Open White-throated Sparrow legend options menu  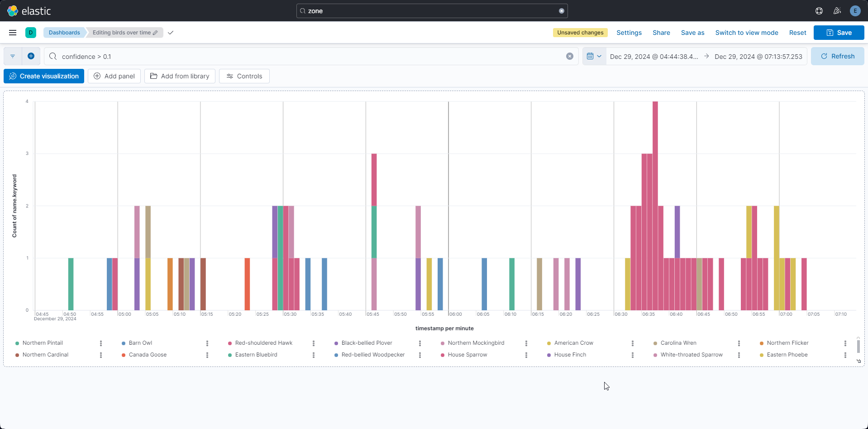pyautogui.click(x=739, y=355)
